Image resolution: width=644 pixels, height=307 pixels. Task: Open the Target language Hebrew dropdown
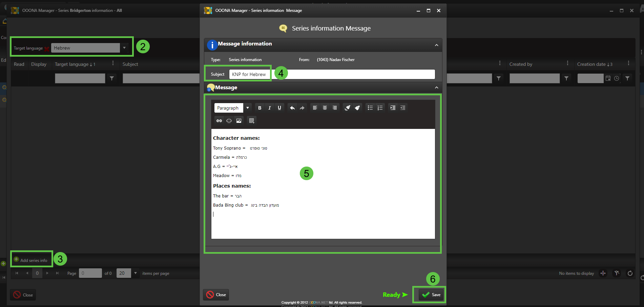pyautogui.click(x=124, y=48)
